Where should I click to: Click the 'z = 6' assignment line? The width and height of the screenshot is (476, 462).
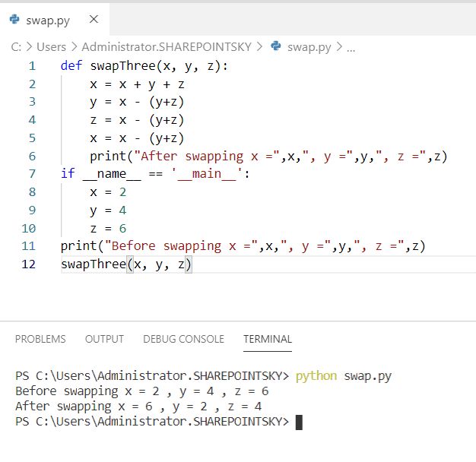pyautogui.click(x=108, y=229)
